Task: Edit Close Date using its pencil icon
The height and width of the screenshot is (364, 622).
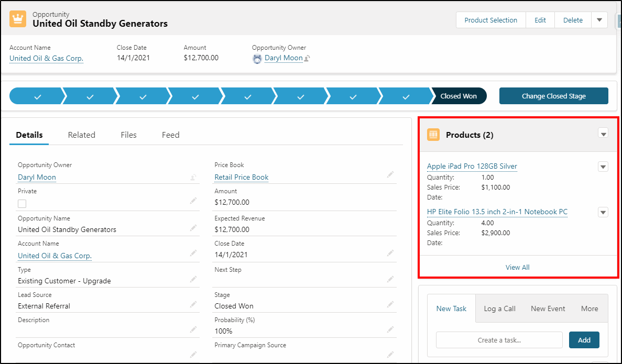Action: [x=390, y=253]
